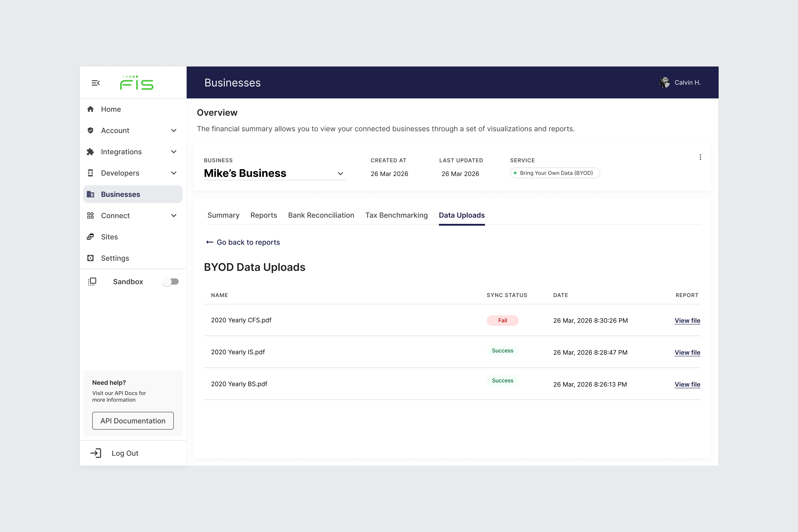This screenshot has height=532, width=798.
Task: Toggle the Sandbox mode switch
Action: (x=170, y=282)
